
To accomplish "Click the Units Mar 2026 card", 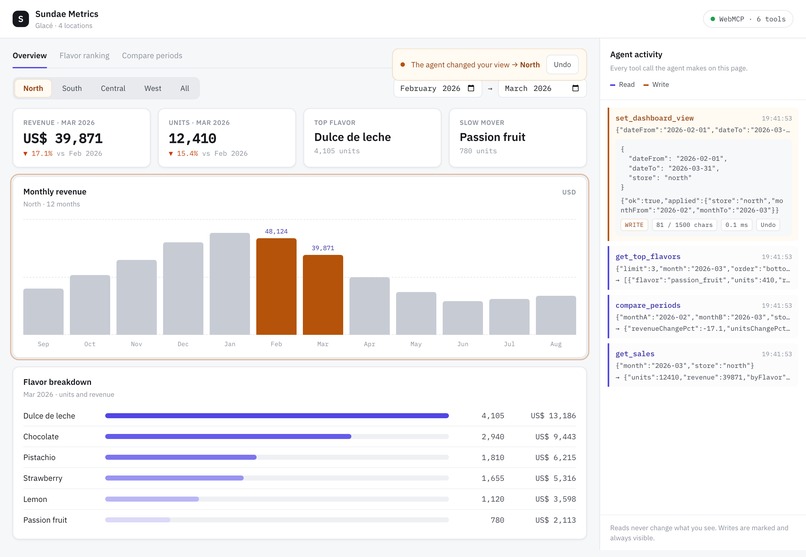I will click(x=227, y=138).
